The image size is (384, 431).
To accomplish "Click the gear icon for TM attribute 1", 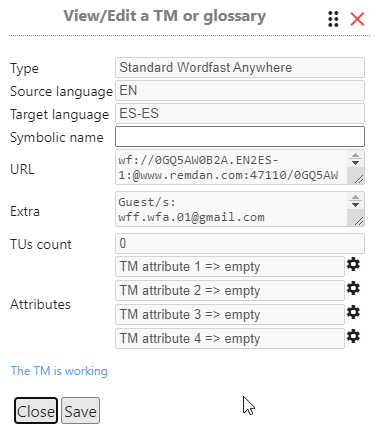I will [x=353, y=265].
